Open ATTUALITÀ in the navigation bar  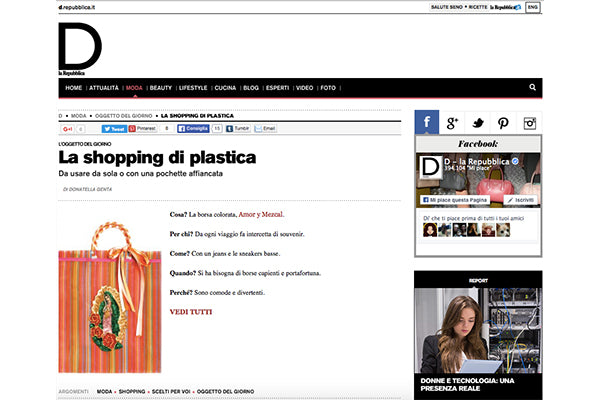point(104,88)
